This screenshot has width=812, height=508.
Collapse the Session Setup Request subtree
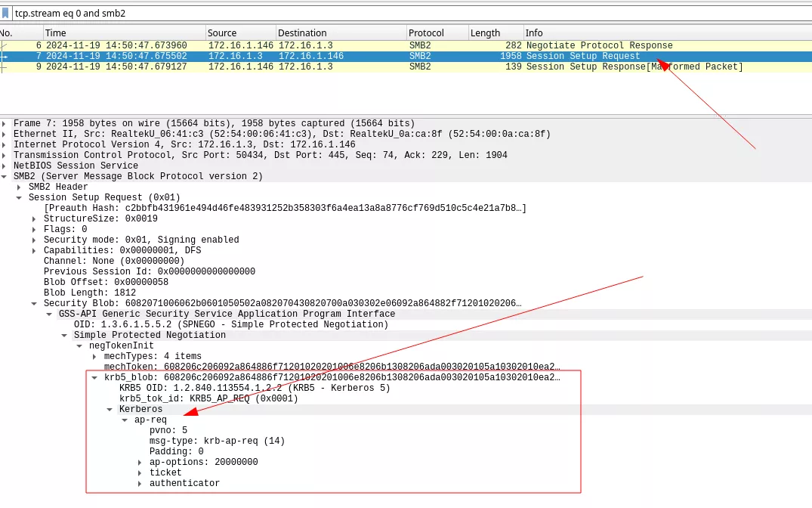18,197
